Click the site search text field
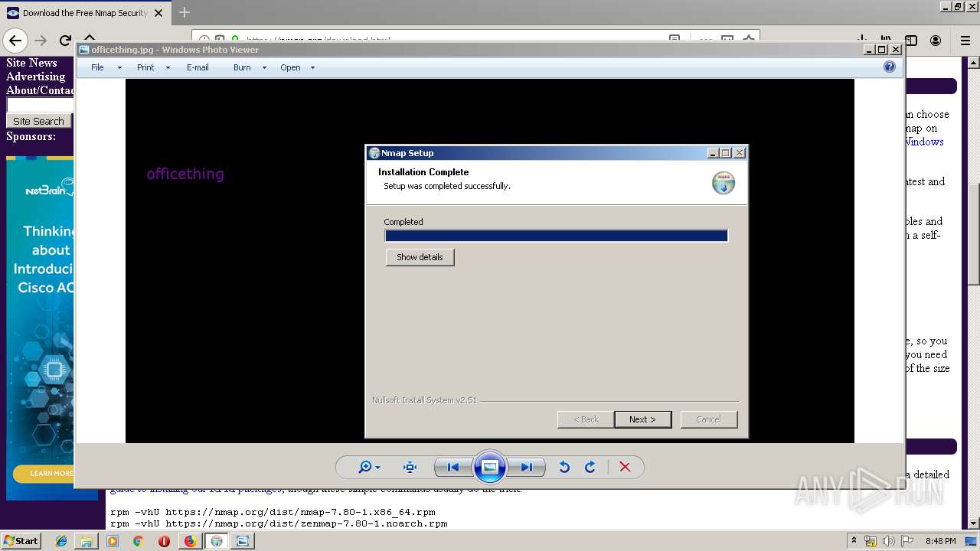980x551 pixels. coord(40,105)
